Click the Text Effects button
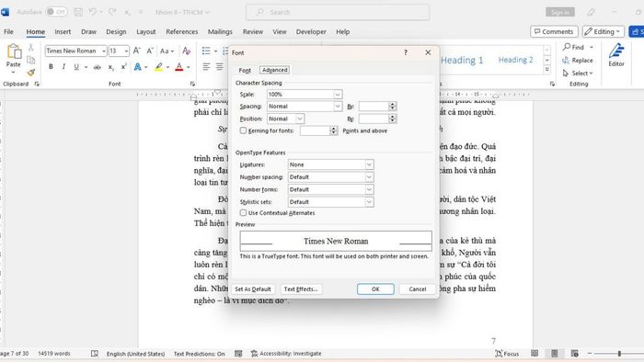The width and height of the screenshot is (644, 362). tap(301, 289)
